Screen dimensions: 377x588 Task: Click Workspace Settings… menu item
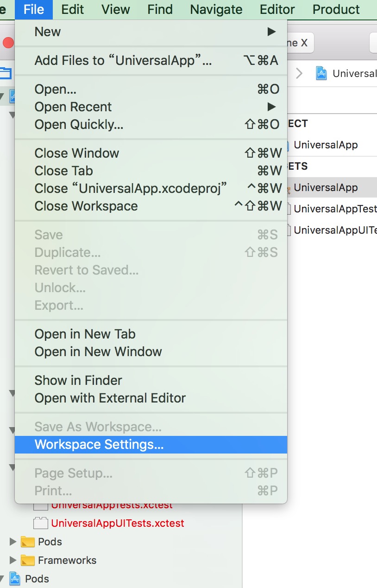pos(151,445)
